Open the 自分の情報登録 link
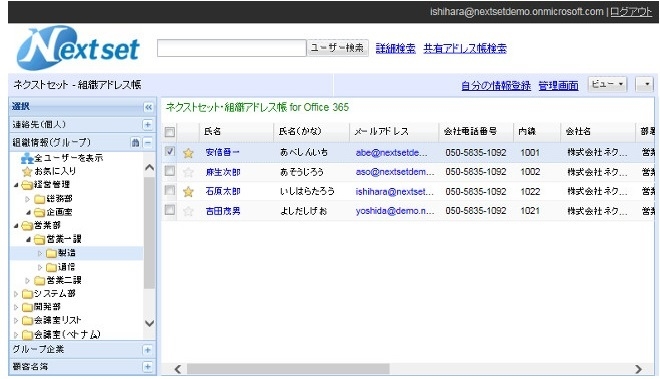Image resolution: width=660 pixels, height=379 pixels. [x=496, y=85]
